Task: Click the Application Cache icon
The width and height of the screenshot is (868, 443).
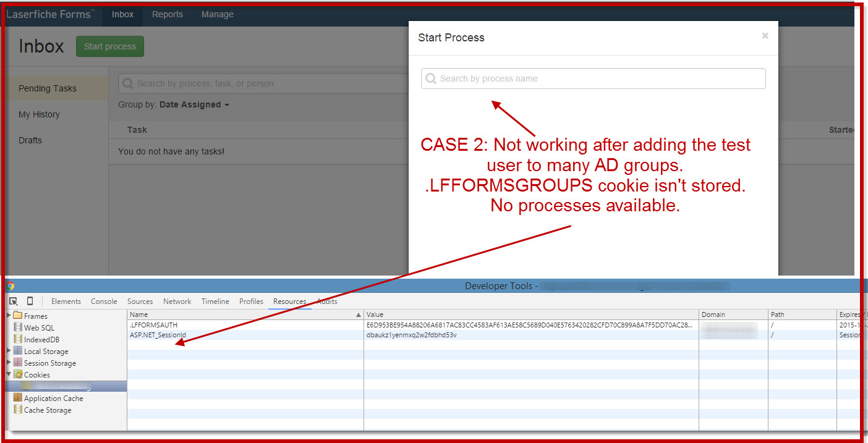Action: point(18,398)
